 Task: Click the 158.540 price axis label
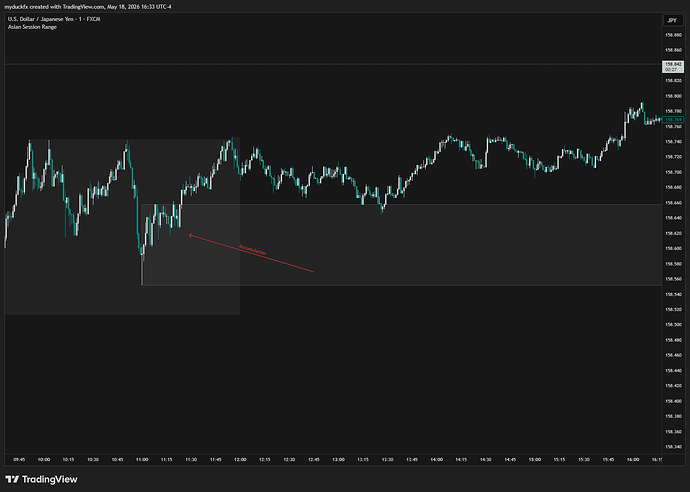[x=673, y=294]
